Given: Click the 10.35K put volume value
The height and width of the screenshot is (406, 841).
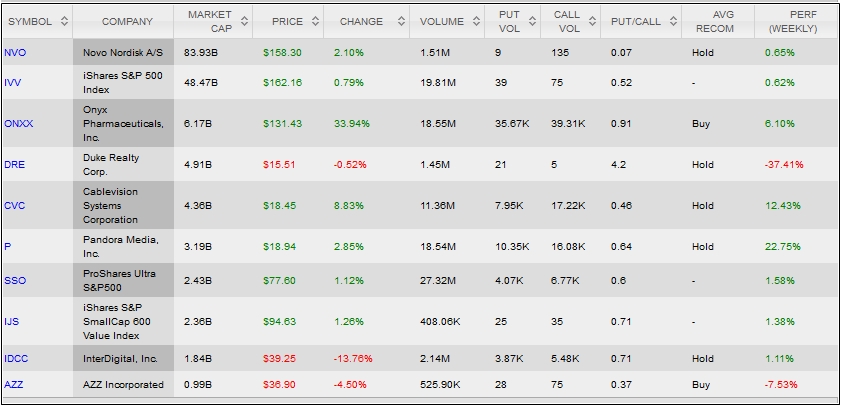Looking at the screenshot, I should [512, 247].
